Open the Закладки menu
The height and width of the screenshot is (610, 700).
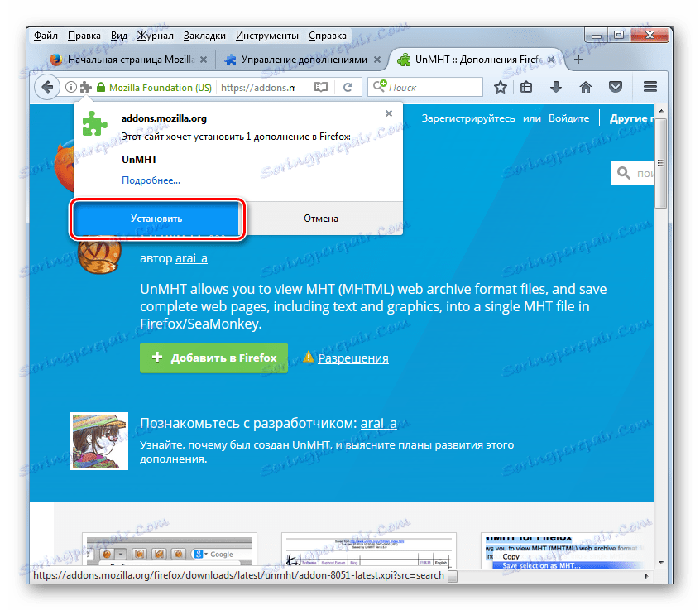point(204,36)
